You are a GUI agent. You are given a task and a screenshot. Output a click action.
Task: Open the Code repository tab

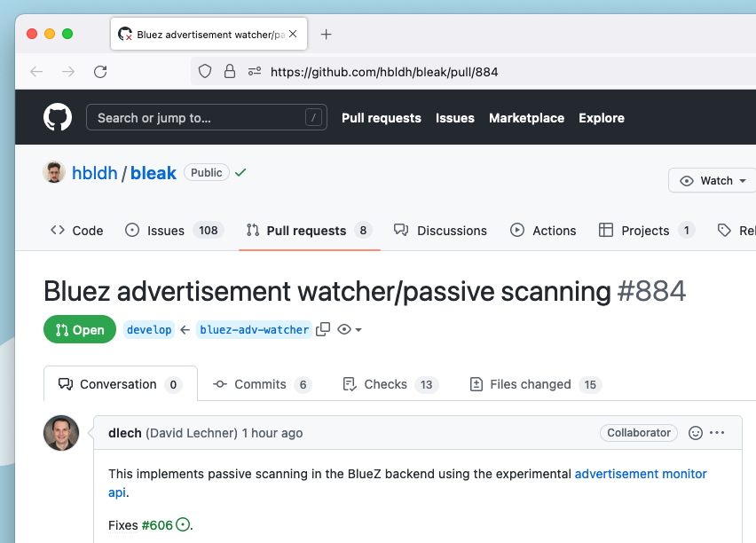[x=76, y=231]
